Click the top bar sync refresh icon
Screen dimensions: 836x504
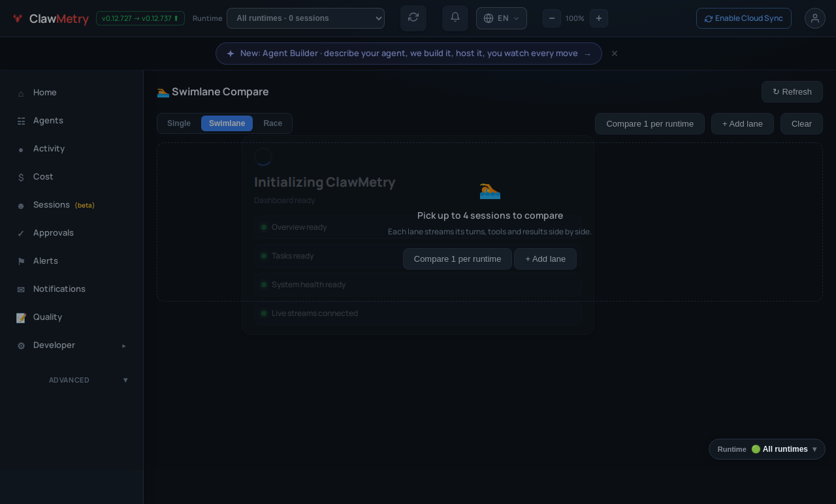click(413, 18)
